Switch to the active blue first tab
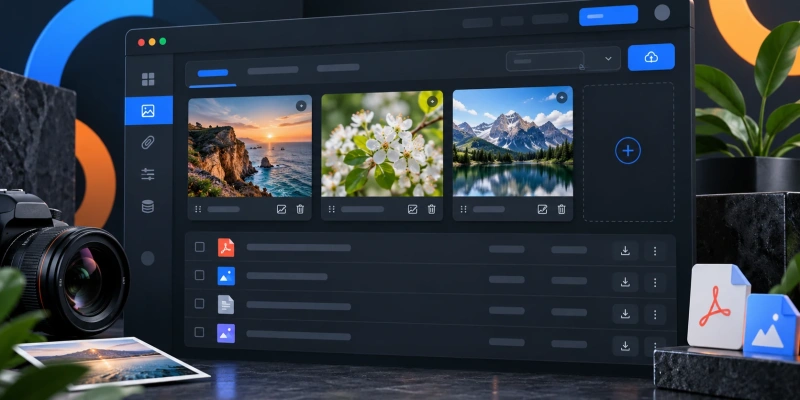 [213, 73]
